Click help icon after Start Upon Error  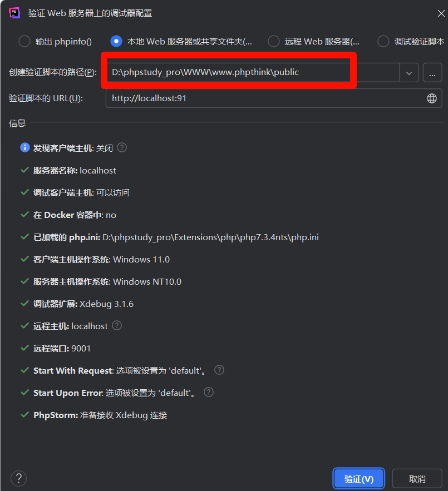209,393
